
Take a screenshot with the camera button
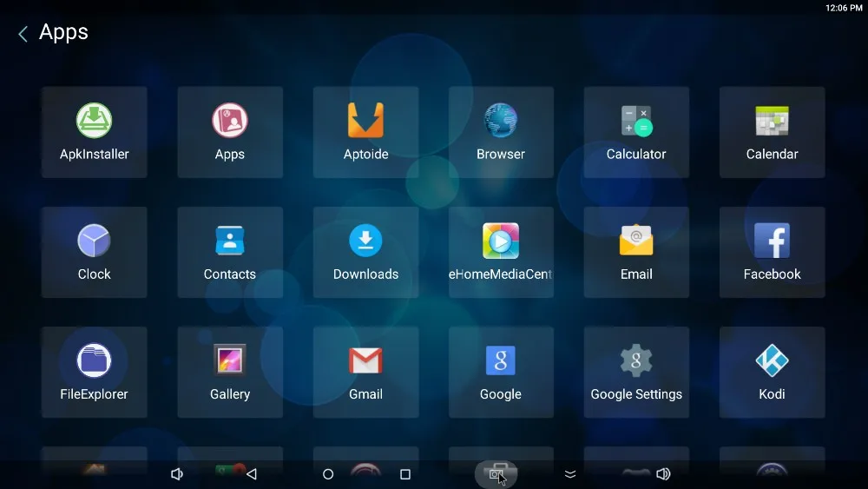[496, 474]
